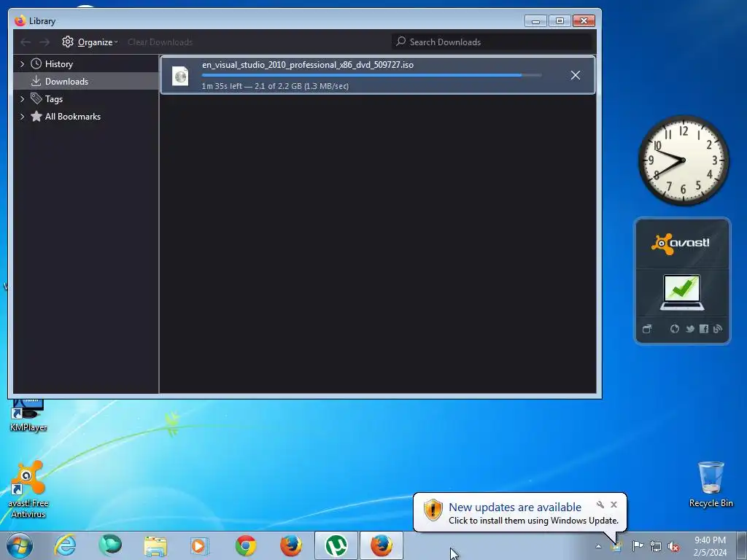The width and height of the screenshot is (747, 560).
Task: Expand the Tags tree node
Action: (x=22, y=99)
